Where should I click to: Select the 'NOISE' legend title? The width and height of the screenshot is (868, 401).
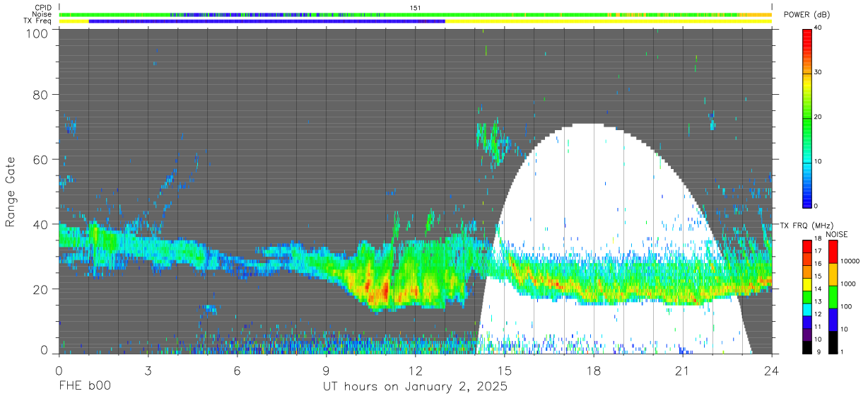(x=836, y=234)
